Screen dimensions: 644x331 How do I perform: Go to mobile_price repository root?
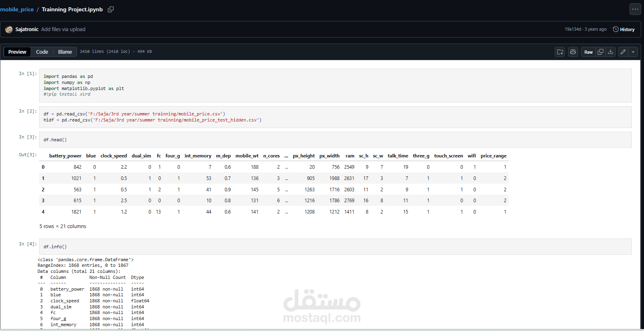click(x=17, y=9)
